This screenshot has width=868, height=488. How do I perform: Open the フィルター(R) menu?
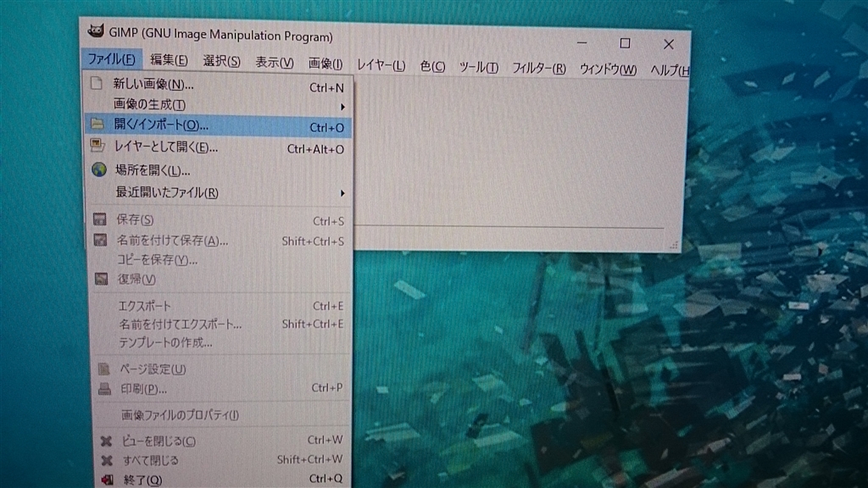pyautogui.click(x=538, y=69)
